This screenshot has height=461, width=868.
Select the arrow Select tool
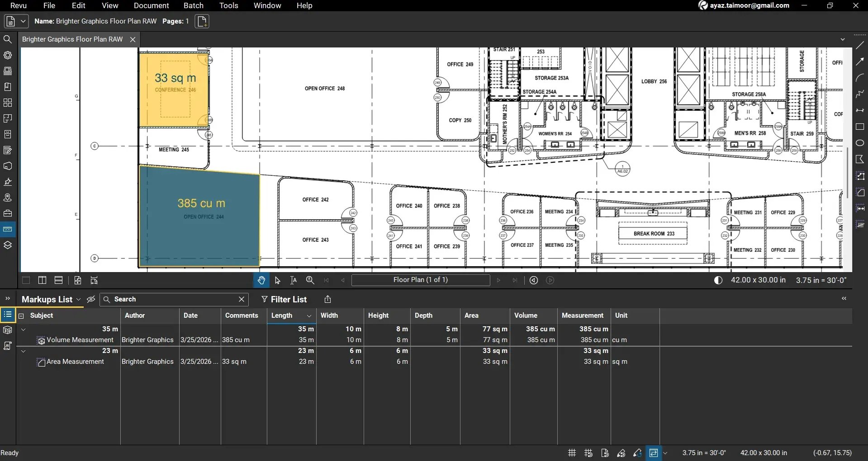[277, 280]
